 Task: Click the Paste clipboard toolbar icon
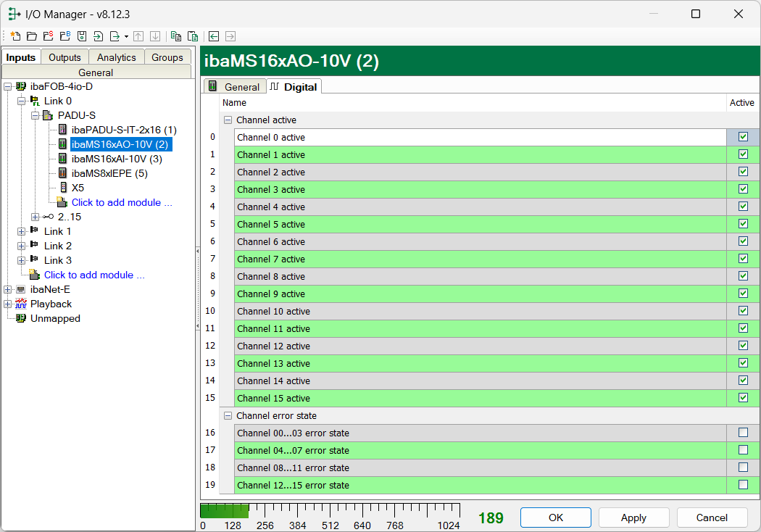(x=192, y=36)
